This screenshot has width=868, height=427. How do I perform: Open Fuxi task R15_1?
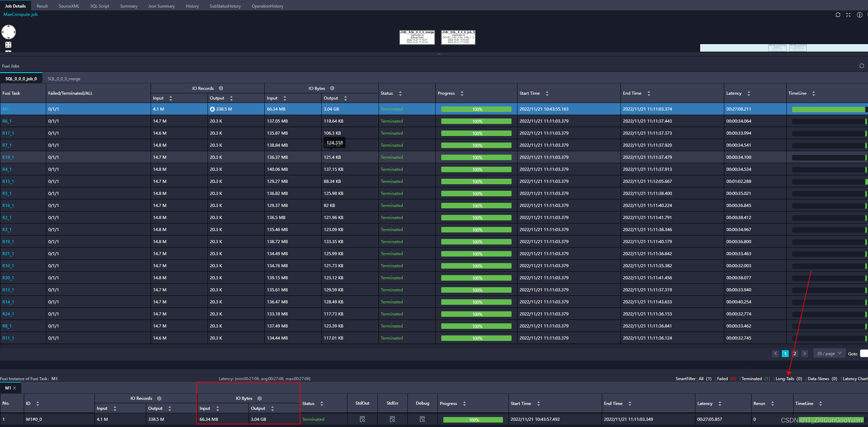pyautogui.click(x=8, y=181)
